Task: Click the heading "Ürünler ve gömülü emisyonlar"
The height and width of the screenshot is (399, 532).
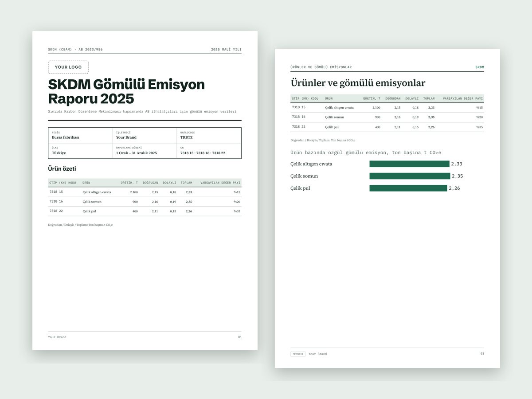Action: coord(358,83)
